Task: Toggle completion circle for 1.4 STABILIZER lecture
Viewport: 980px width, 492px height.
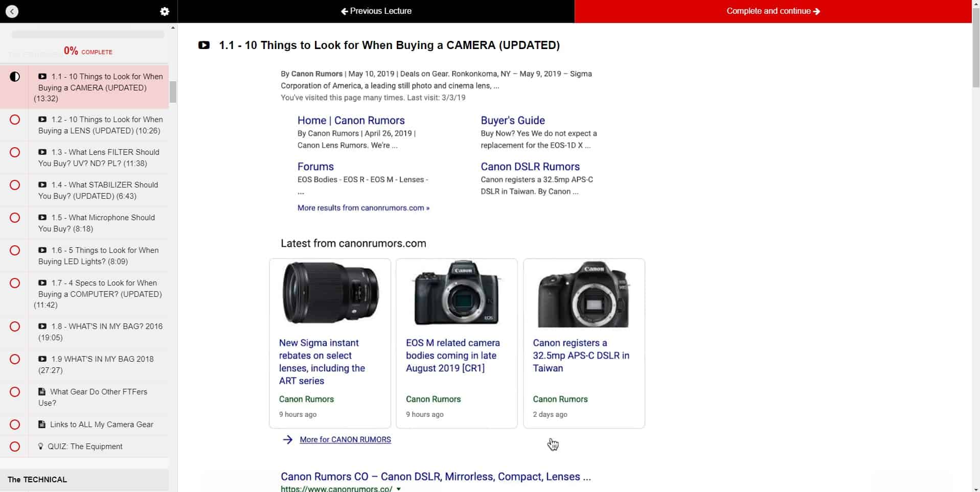Action: click(15, 185)
